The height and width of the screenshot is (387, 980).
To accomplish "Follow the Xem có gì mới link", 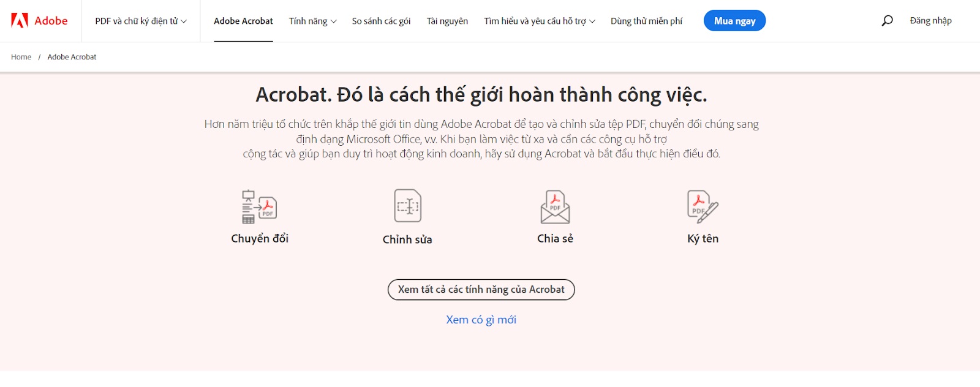I will (481, 320).
